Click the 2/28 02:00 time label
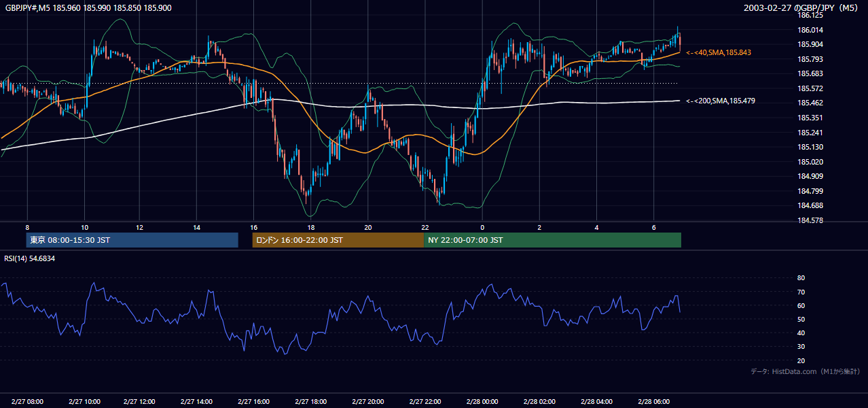The width and height of the screenshot is (868, 408). click(539, 402)
